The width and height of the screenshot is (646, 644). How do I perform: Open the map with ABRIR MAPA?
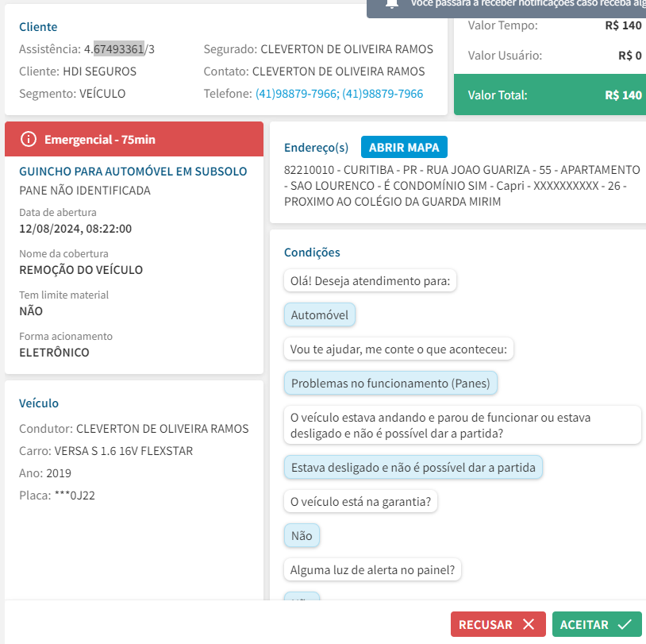point(404,148)
